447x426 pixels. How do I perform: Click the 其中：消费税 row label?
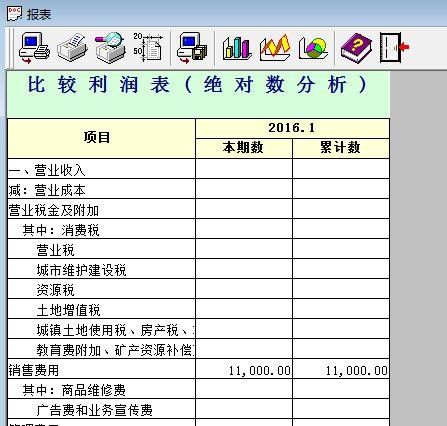(61, 230)
